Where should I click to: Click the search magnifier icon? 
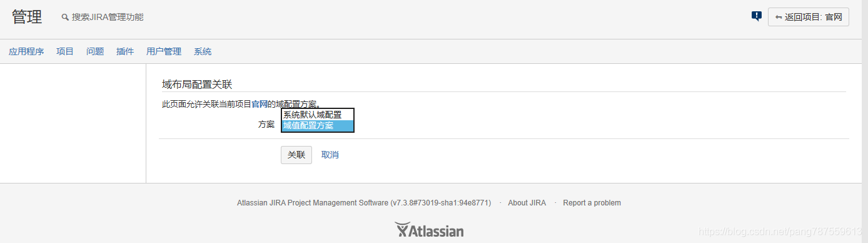pyautogui.click(x=64, y=18)
